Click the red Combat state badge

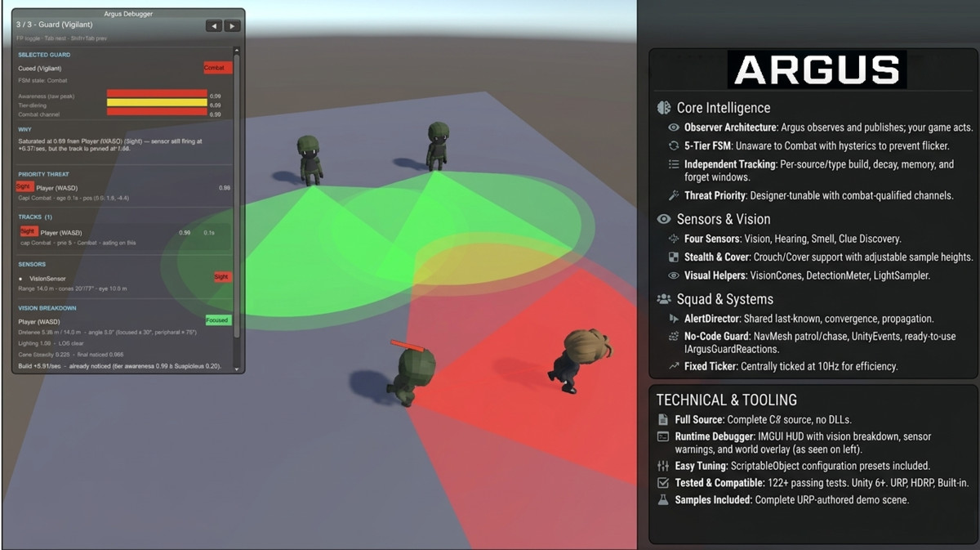218,68
